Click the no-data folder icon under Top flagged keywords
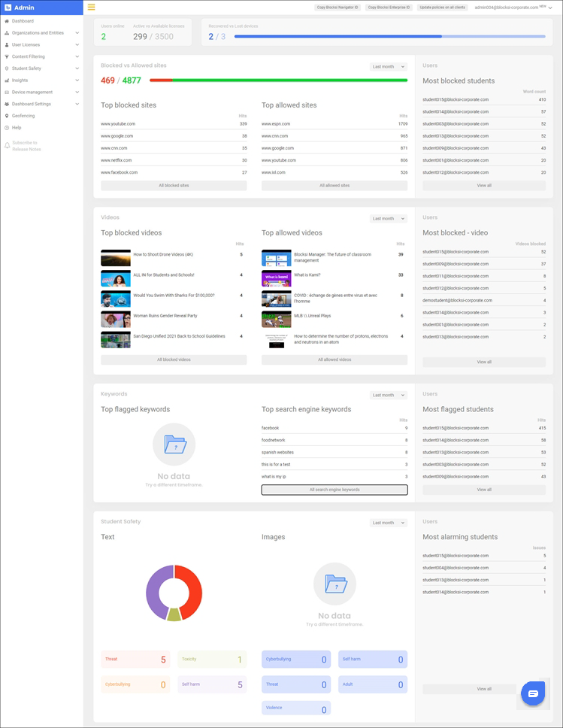The width and height of the screenshot is (563, 728). (x=174, y=444)
